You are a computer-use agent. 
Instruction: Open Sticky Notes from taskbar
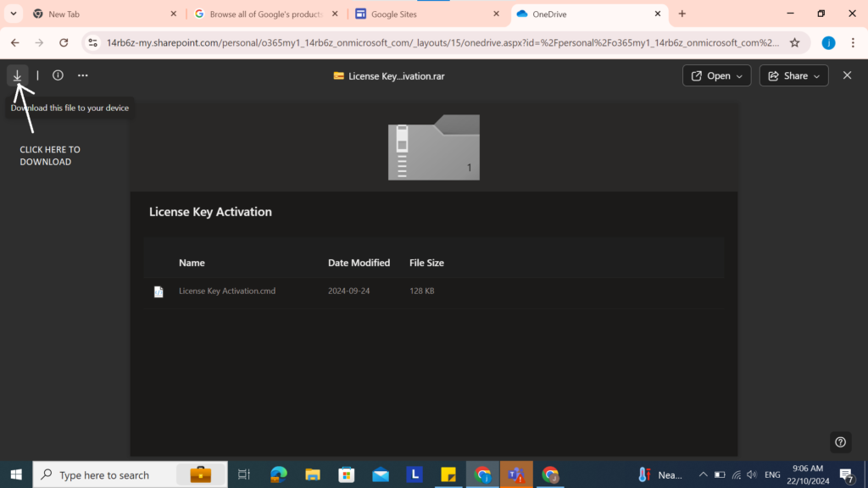tap(448, 474)
